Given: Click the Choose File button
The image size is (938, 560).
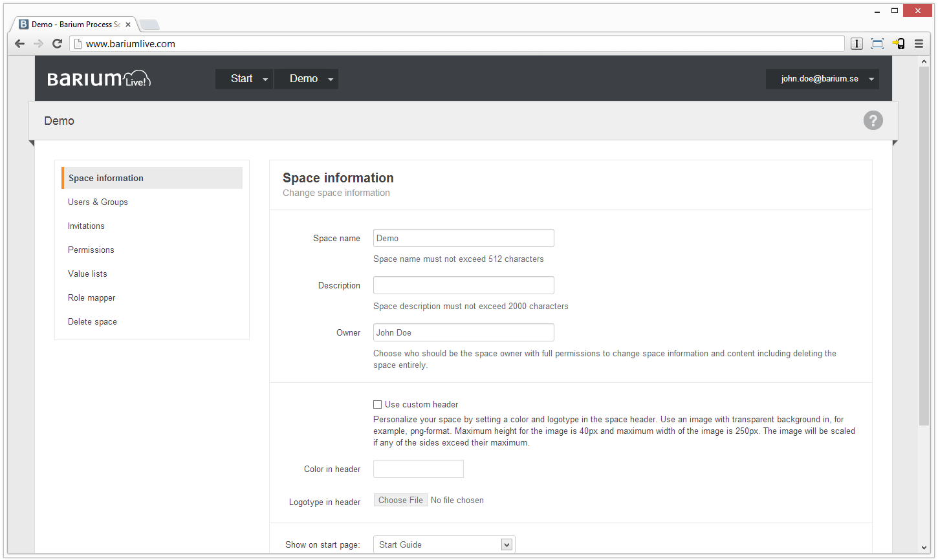Looking at the screenshot, I should tap(400, 501).
